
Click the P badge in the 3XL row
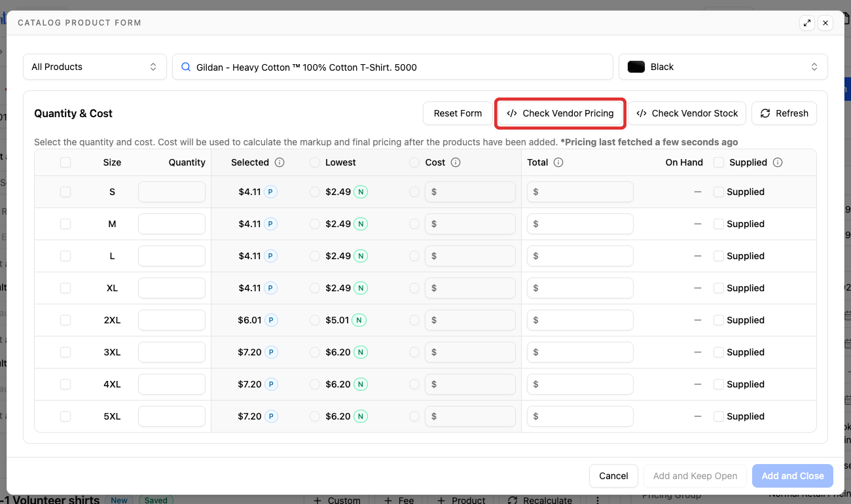(x=270, y=352)
